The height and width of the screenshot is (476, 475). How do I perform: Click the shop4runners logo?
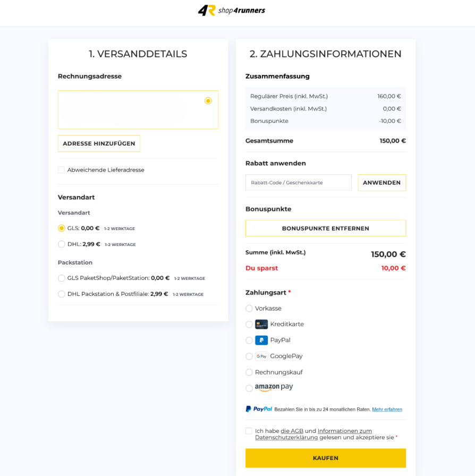click(x=232, y=10)
